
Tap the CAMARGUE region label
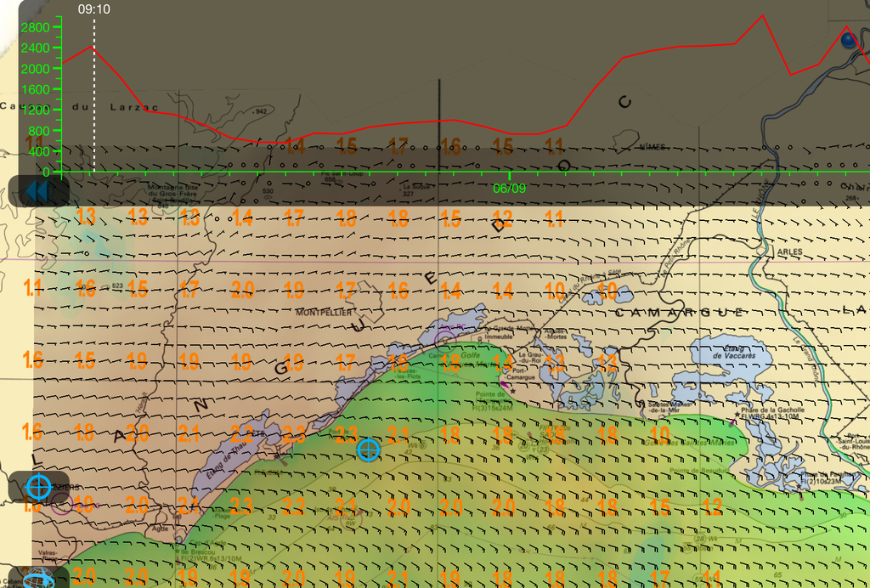(679, 313)
